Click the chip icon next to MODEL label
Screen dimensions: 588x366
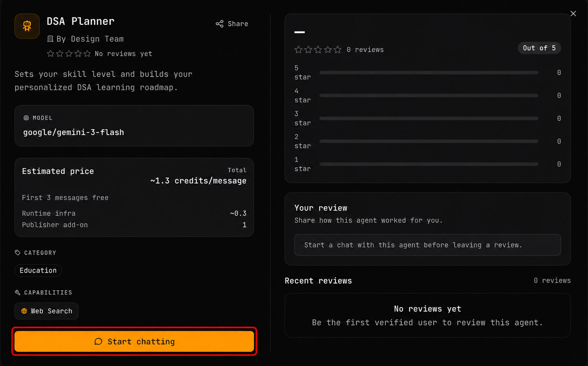click(x=26, y=118)
